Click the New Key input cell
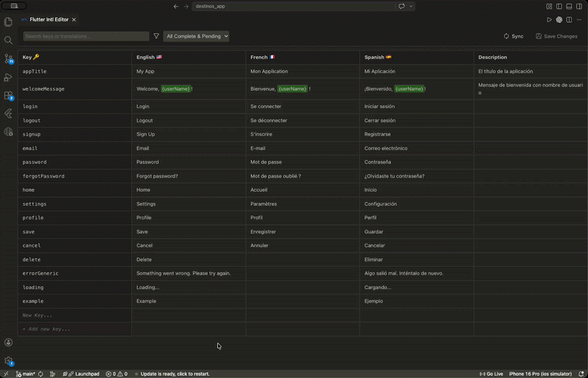Screen dimensions: 588x378 click(75, 316)
